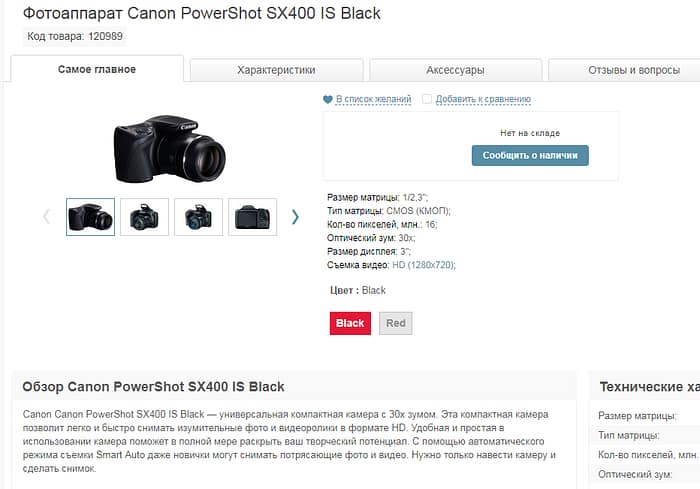This screenshot has height=489, width=700.
Task: Show next thumbnails with right arrow
Action: coord(295,217)
